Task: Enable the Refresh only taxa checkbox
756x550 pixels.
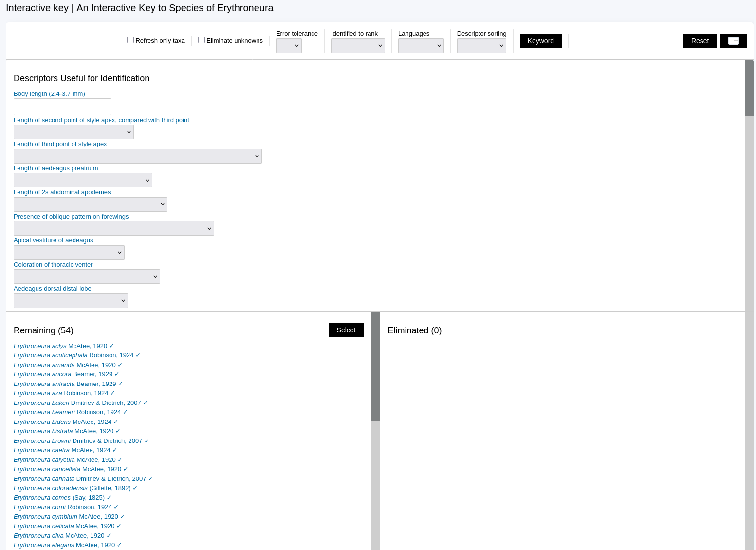Action: point(130,40)
